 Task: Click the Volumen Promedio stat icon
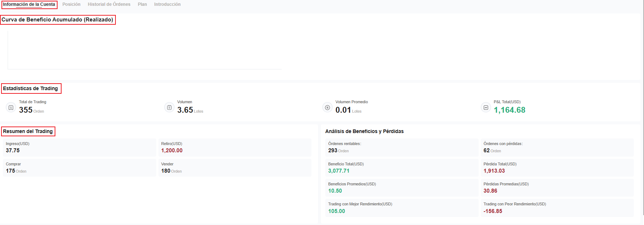pyautogui.click(x=327, y=108)
